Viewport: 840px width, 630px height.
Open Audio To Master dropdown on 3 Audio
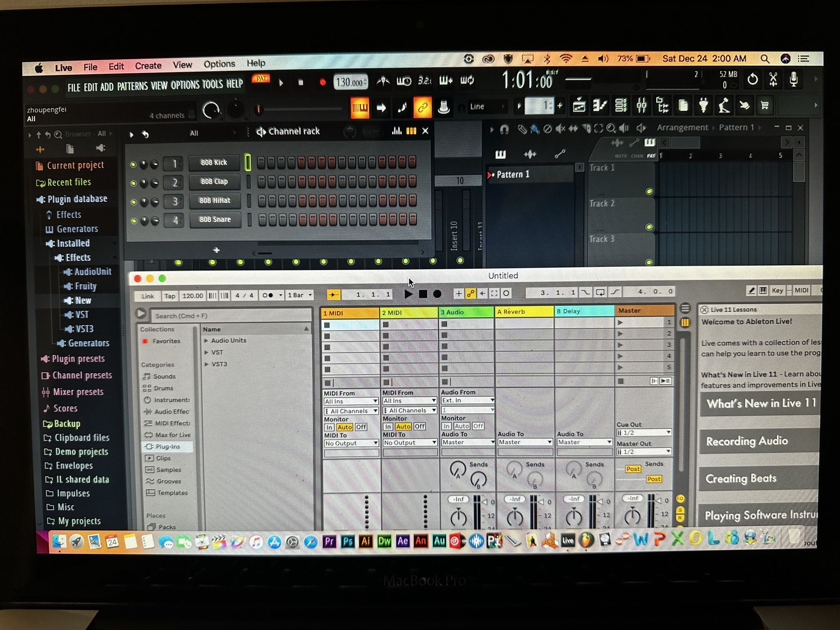pyautogui.click(x=468, y=442)
